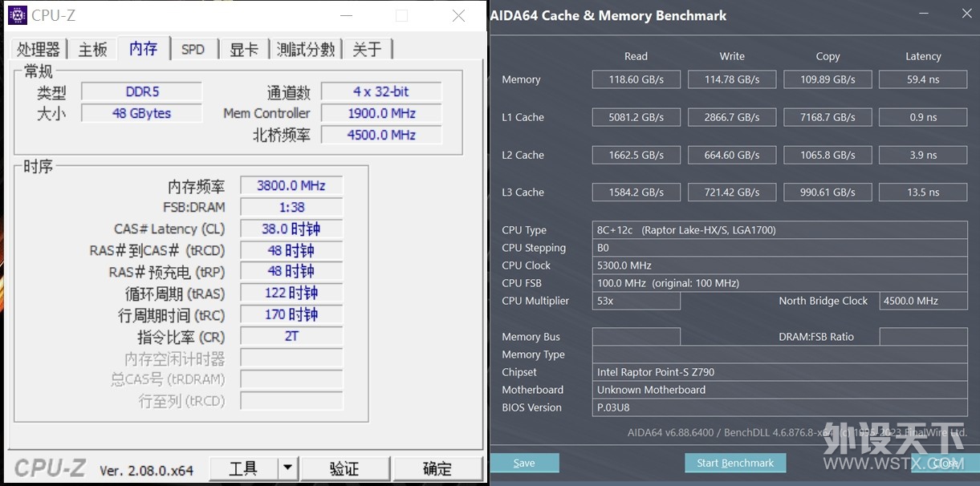This screenshot has width=980, height=486.
Task: Select L3 Cache Copy 990.61 GB/s
Action: pos(828,192)
